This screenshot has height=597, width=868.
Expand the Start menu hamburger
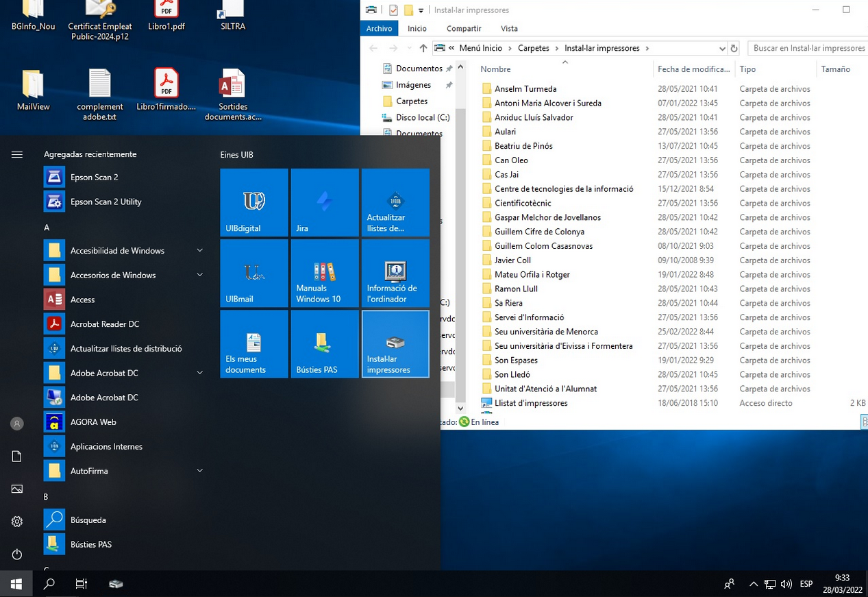click(17, 155)
